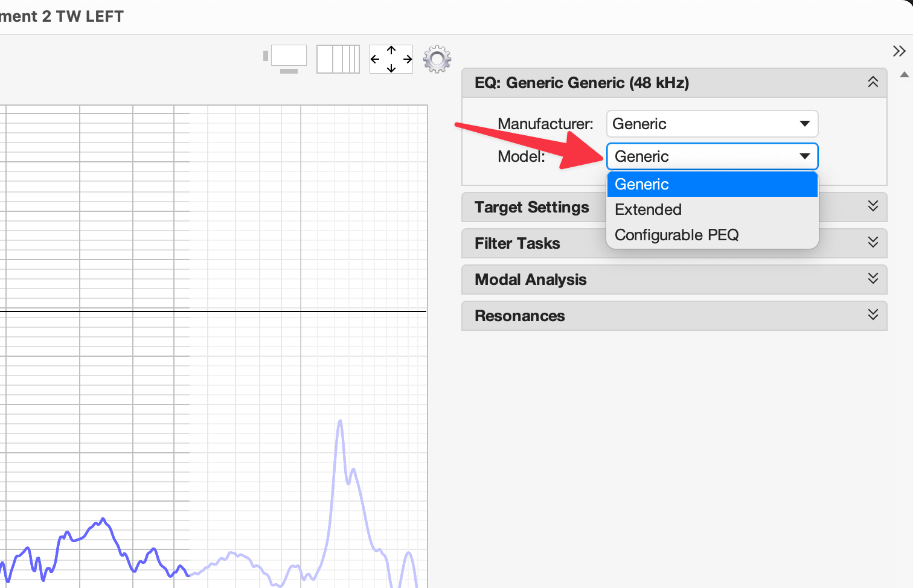Image resolution: width=913 pixels, height=588 pixels.
Task: Select the highlighted Generic model option
Action: coord(712,184)
